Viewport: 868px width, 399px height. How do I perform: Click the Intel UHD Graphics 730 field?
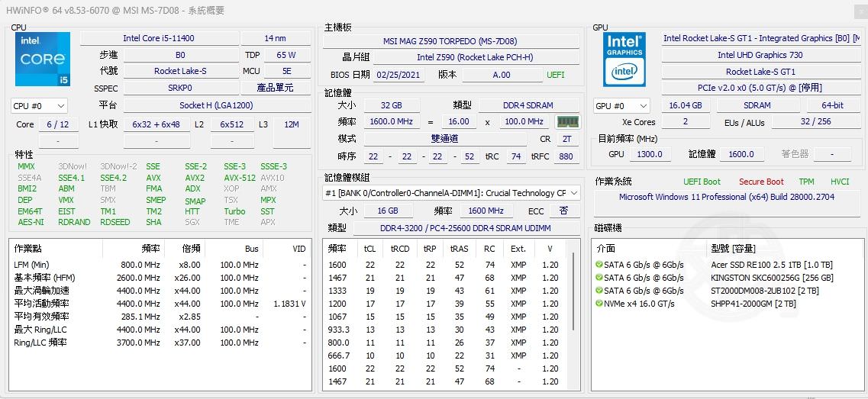(x=760, y=55)
